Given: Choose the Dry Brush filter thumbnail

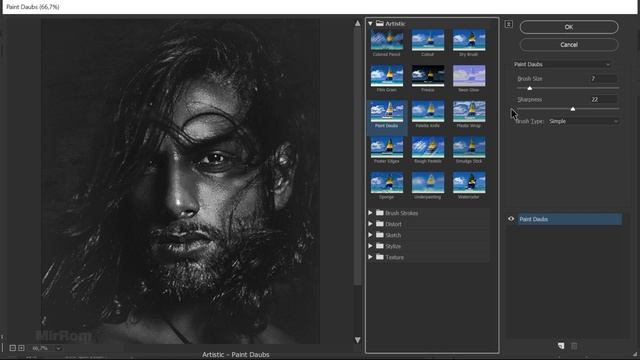Looking at the screenshot, I should [469, 40].
